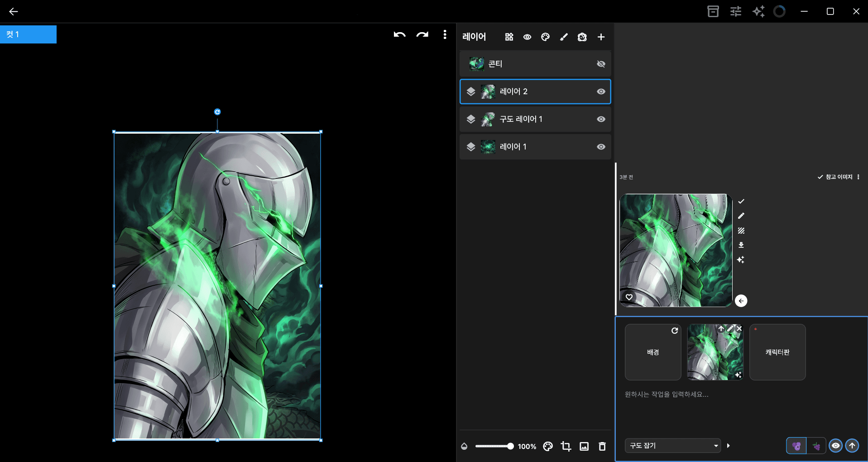Select the 구도 레이어 1 layer
The height and width of the screenshot is (462, 868).
pyautogui.click(x=535, y=119)
